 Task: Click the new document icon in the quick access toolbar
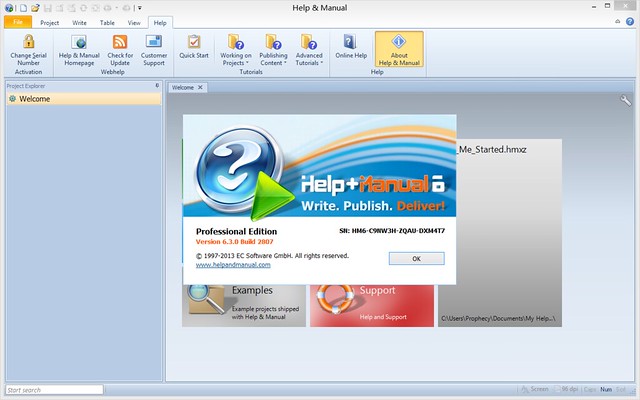23,8
